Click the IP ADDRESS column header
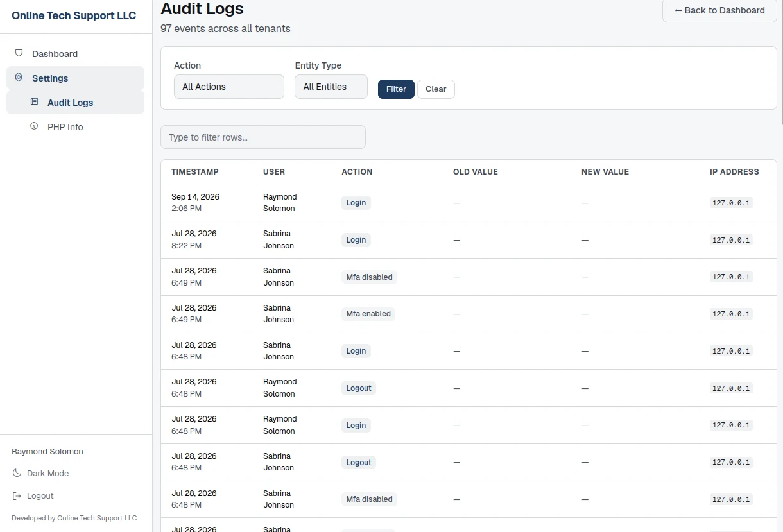Image resolution: width=783 pixels, height=532 pixels. pyautogui.click(x=734, y=172)
